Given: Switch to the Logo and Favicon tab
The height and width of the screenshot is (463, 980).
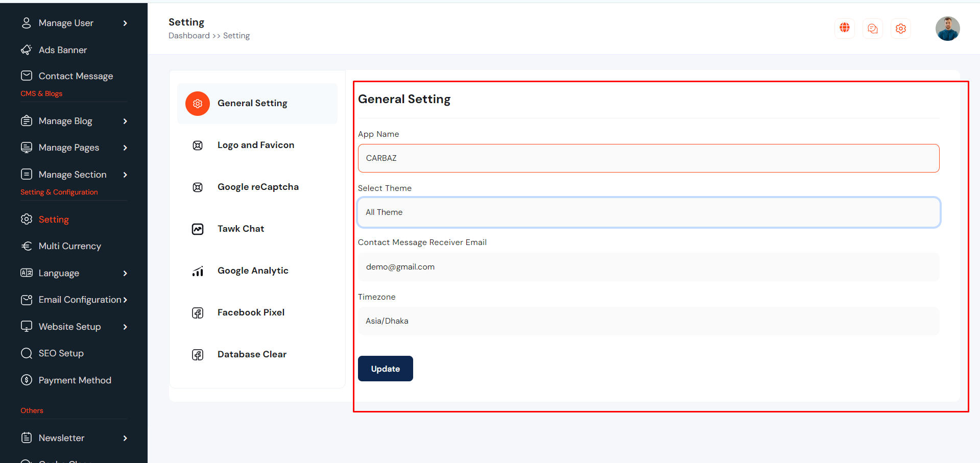Looking at the screenshot, I should [256, 145].
